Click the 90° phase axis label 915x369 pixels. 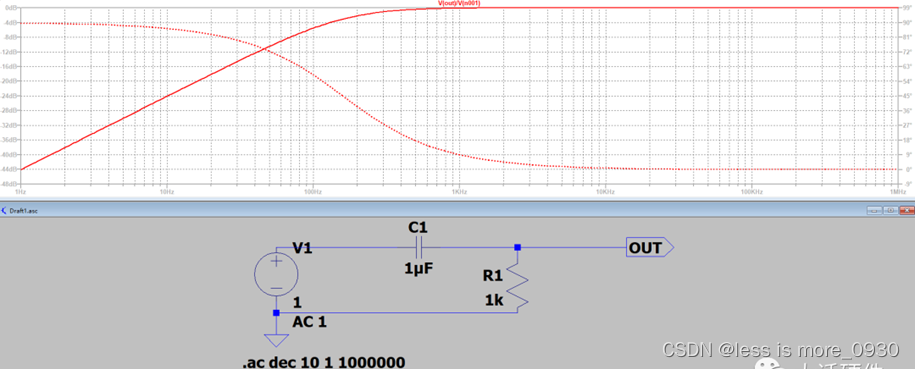point(907,22)
